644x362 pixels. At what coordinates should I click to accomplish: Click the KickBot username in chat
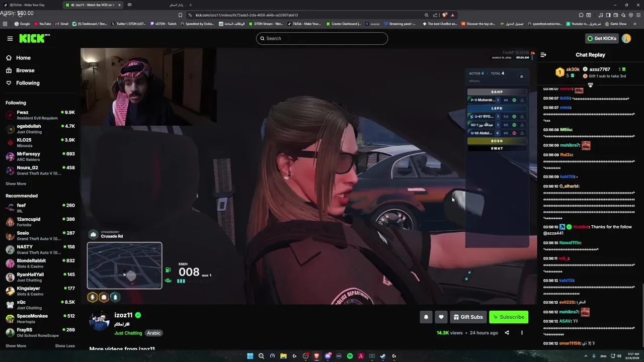click(x=581, y=227)
